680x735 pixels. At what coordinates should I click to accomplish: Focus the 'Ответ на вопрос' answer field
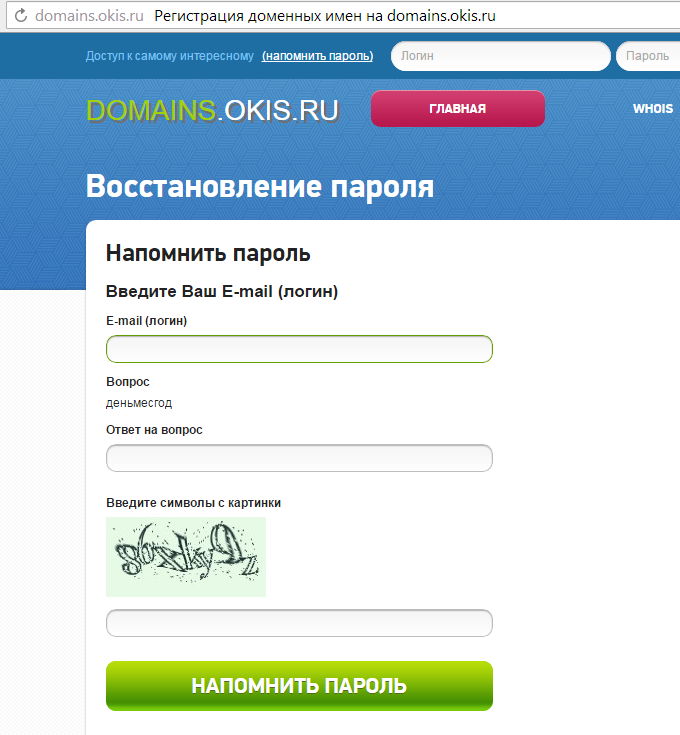[299, 458]
